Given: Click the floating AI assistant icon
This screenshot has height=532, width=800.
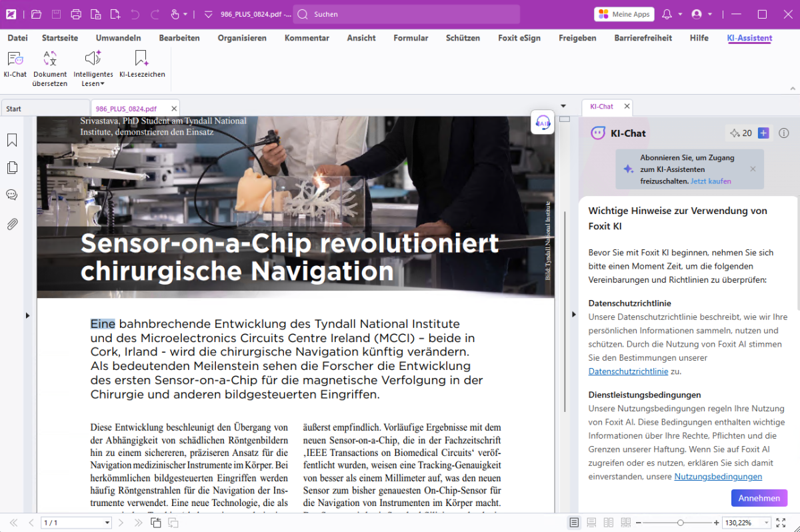Looking at the screenshot, I should coord(542,123).
